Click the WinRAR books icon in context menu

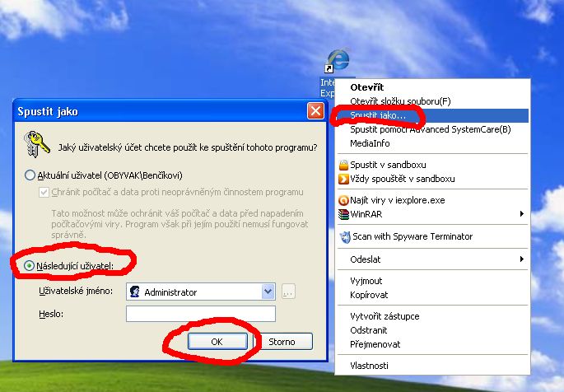point(343,214)
